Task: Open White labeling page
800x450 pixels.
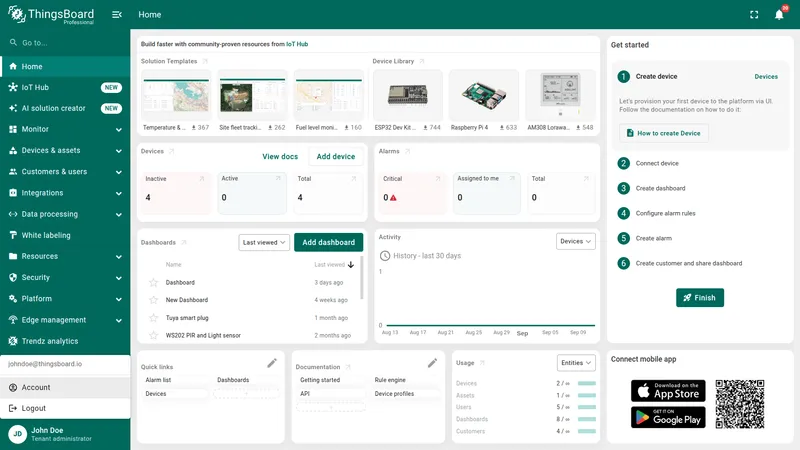Action: point(65,235)
